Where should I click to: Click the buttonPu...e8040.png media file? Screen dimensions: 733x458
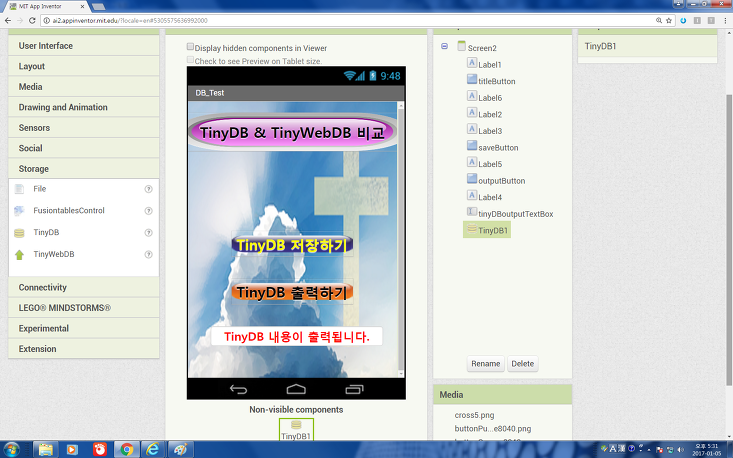(493, 429)
